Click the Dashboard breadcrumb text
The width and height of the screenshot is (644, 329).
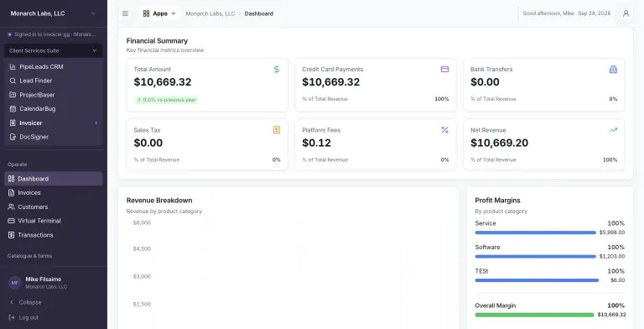259,13
